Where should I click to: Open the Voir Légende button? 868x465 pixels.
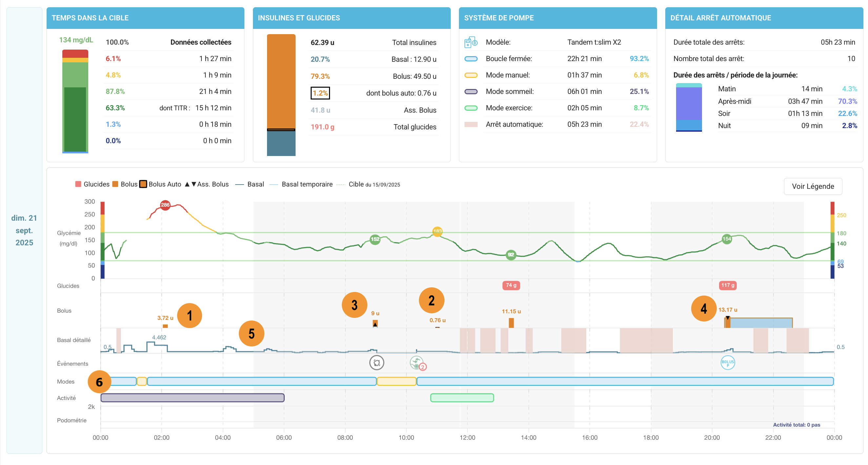tap(813, 186)
